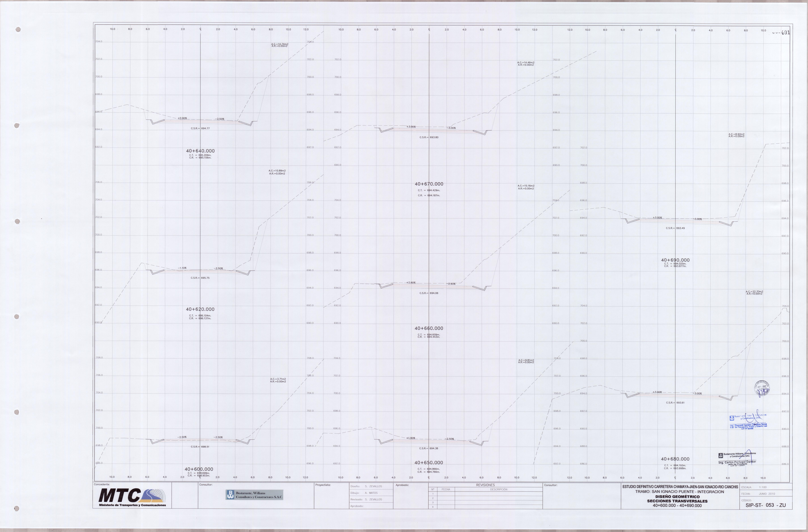The image size is (808, 532).
Task: Click the −1.10% slope label
Action: click(182, 268)
